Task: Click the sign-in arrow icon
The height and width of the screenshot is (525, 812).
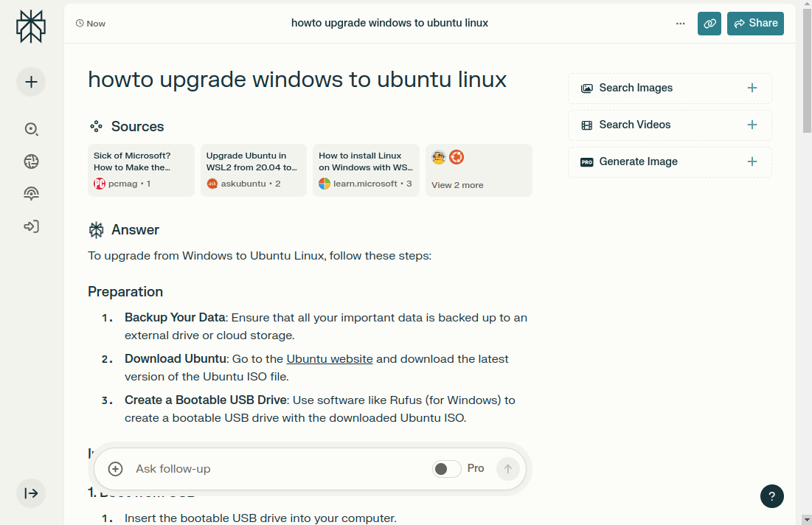Action: [31, 226]
